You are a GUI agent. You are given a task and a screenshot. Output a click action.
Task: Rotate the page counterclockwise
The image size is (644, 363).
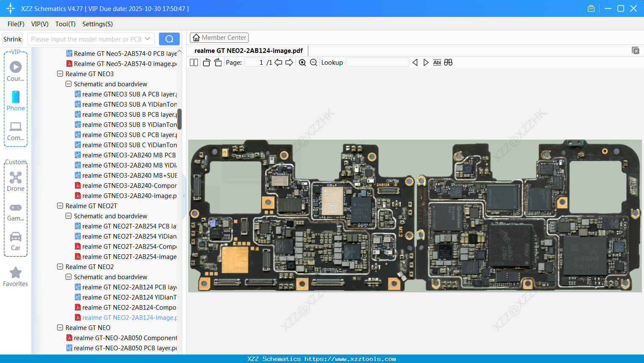coord(206,63)
